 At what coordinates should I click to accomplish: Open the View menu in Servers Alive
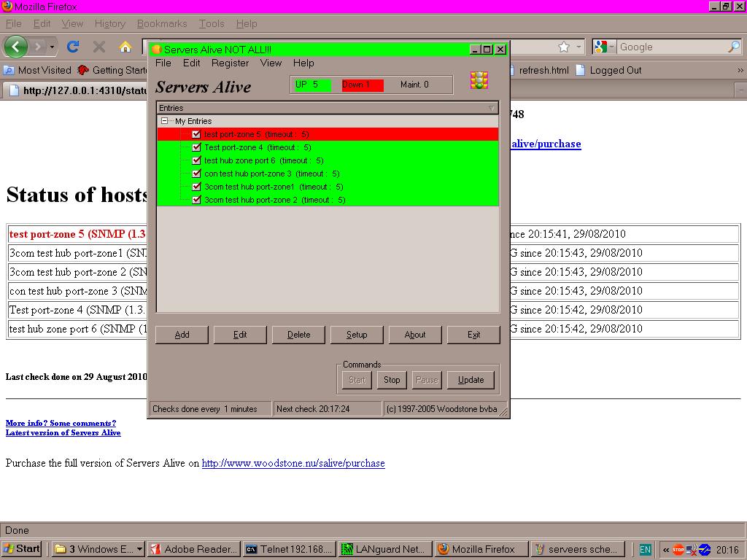pyautogui.click(x=271, y=63)
